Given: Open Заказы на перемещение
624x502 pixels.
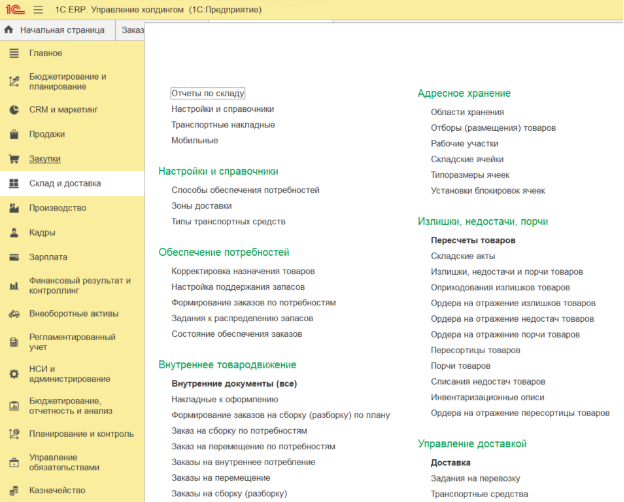Looking at the screenshot, I should 220,478.
